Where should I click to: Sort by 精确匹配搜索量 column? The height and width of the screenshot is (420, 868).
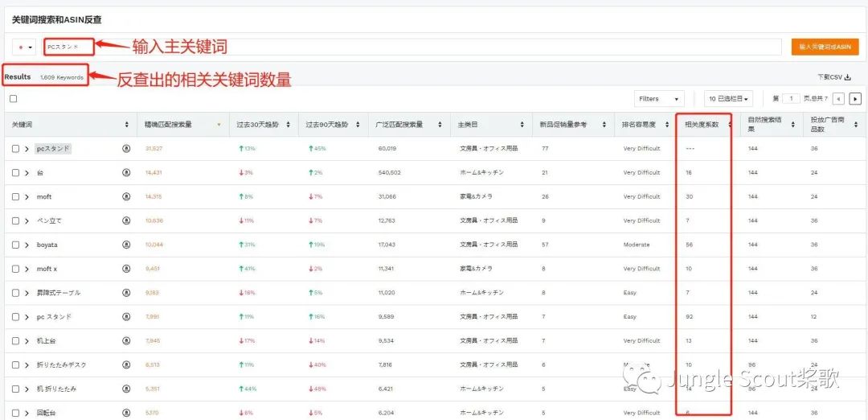219,126
